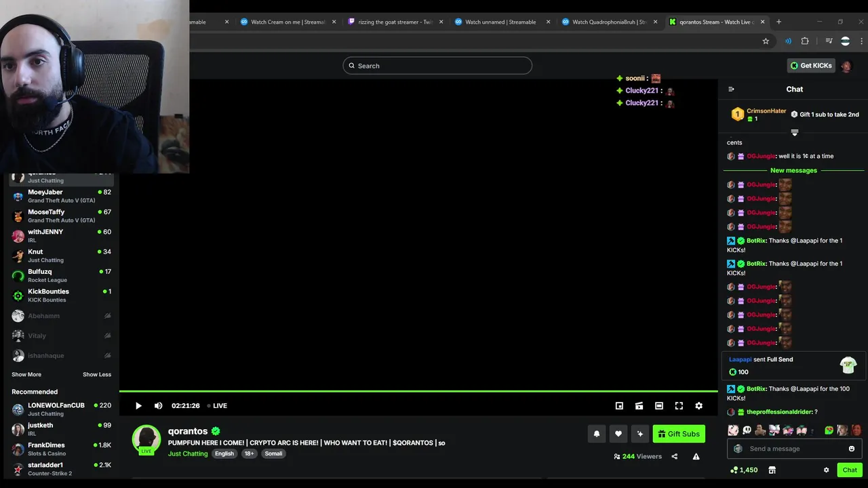Play the live stream video
The image size is (868, 488).
(138, 406)
